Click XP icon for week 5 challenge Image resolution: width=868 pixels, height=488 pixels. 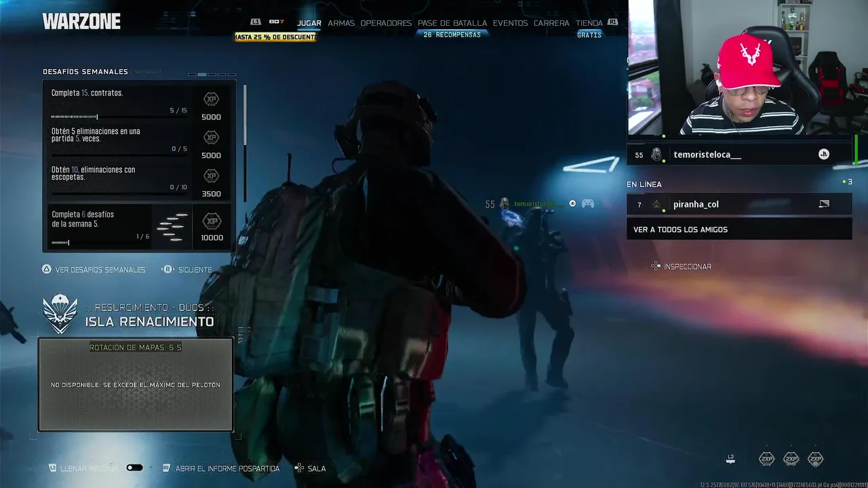(x=212, y=221)
